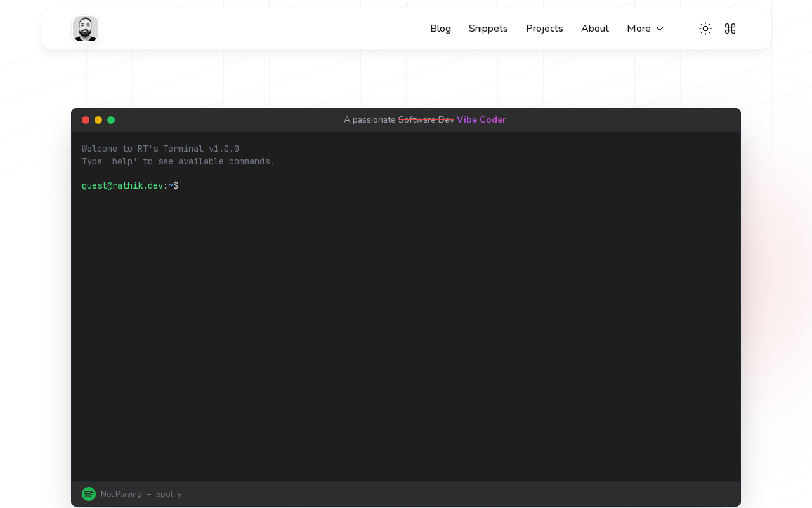Click the profile avatar logo
Screen dimensions: 812x508
[86, 29]
